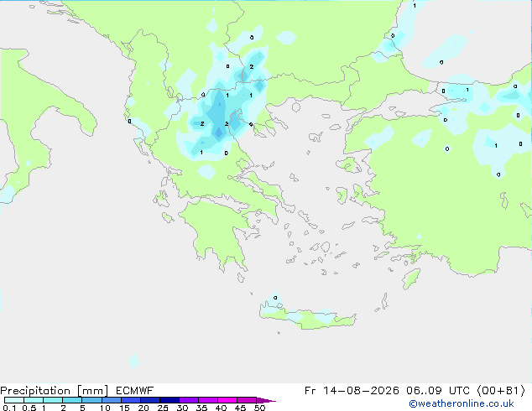Click the '50' legend scale label
The height and width of the screenshot is (411, 532).
(259, 408)
